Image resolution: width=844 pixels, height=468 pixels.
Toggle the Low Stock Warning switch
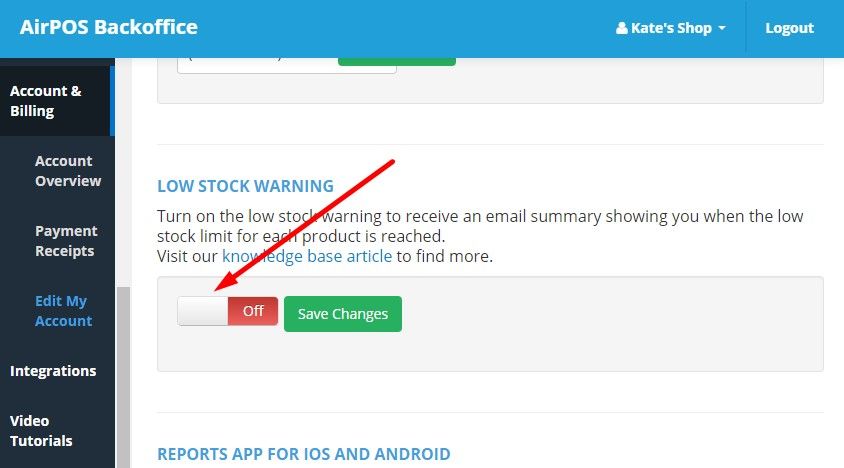coord(228,311)
